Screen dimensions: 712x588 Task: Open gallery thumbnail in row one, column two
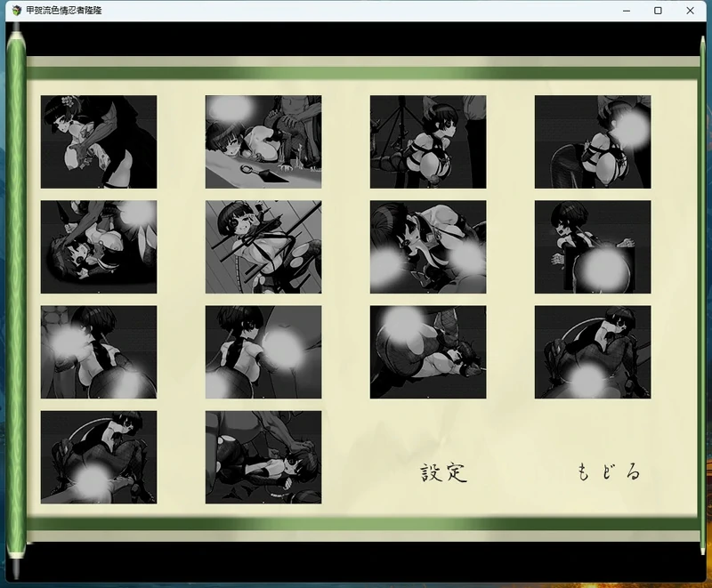(263, 142)
